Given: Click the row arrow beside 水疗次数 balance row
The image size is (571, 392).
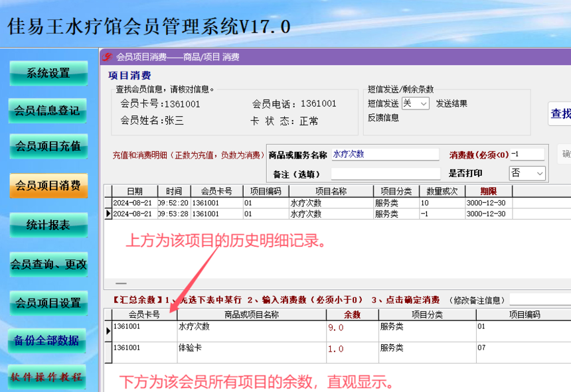Looking at the screenshot, I should tap(108, 331).
